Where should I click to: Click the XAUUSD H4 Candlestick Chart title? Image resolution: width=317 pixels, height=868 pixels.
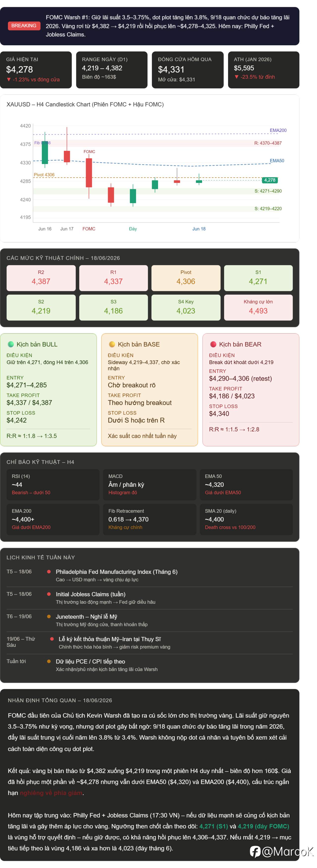click(85, 104)
